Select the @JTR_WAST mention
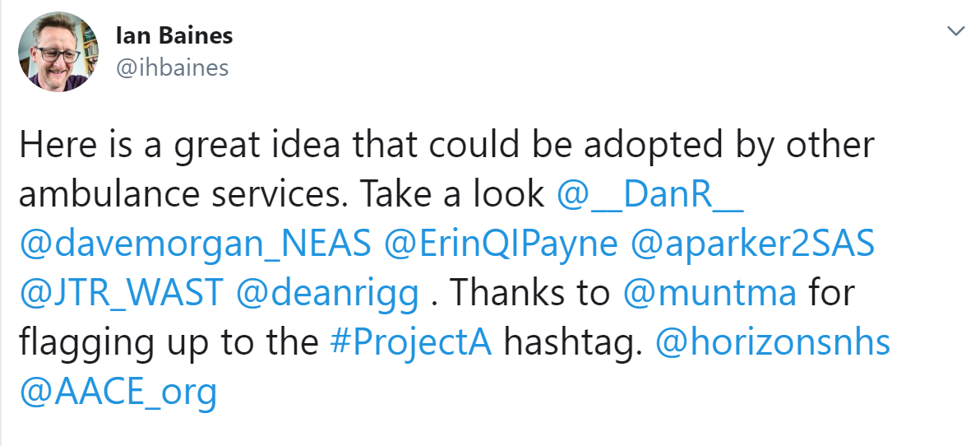The image size is (980, 446). (x=121, y=294)
